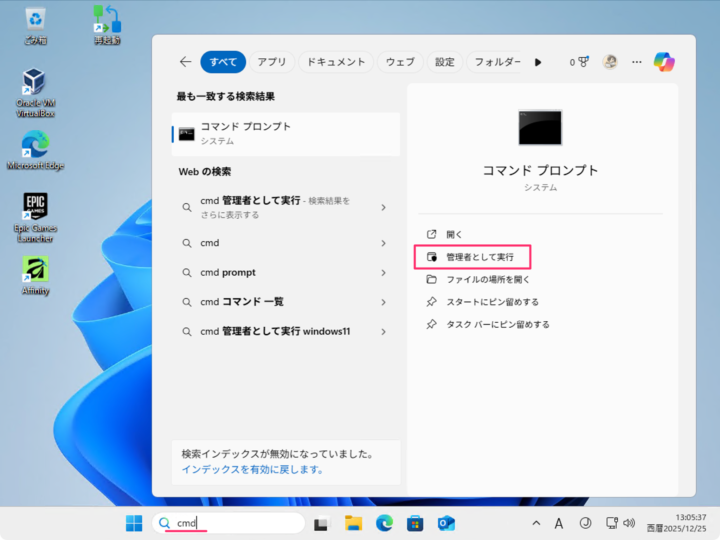720x540 pixels.
Task: Click the インデックスを有効に戻します link
Action: point(252,469)
